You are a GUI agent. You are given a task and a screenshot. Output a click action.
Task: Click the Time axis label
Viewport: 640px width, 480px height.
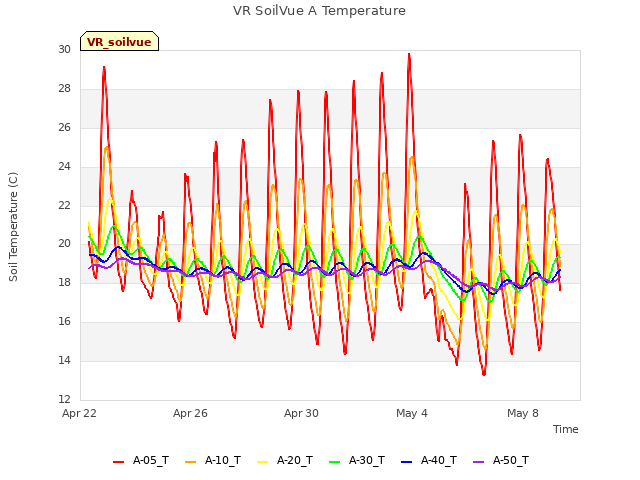pyautogui.click(x=566, y=429)
